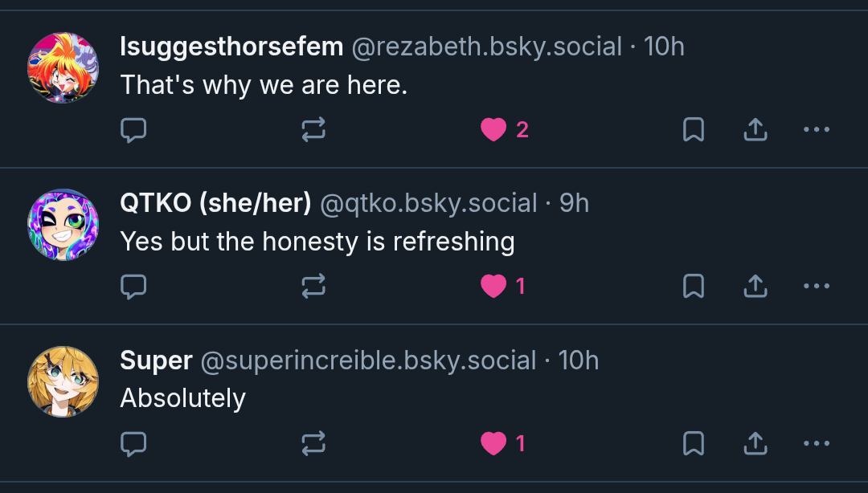Repost "Yes but the honesty is refreshing"

pyautogui.click(x=313, y=287)
